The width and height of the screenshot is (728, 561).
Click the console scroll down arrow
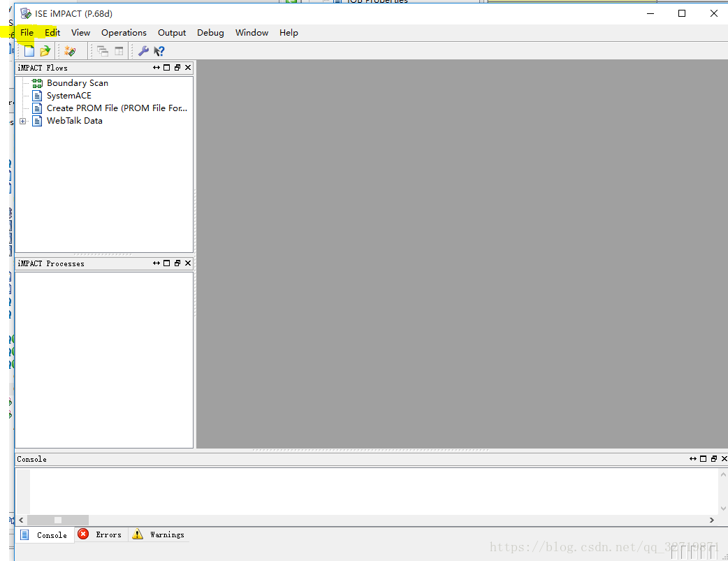[723, 509]
